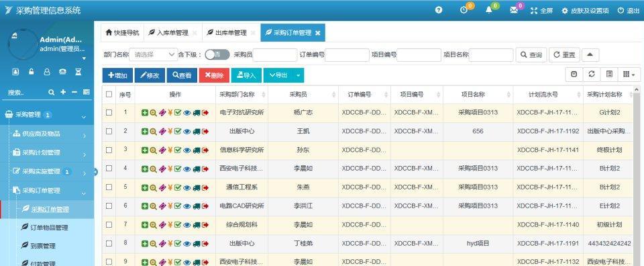Viewport: 644px width, 266px height.
Task: Click yen payment action icon in row 4
Action: 170,169
